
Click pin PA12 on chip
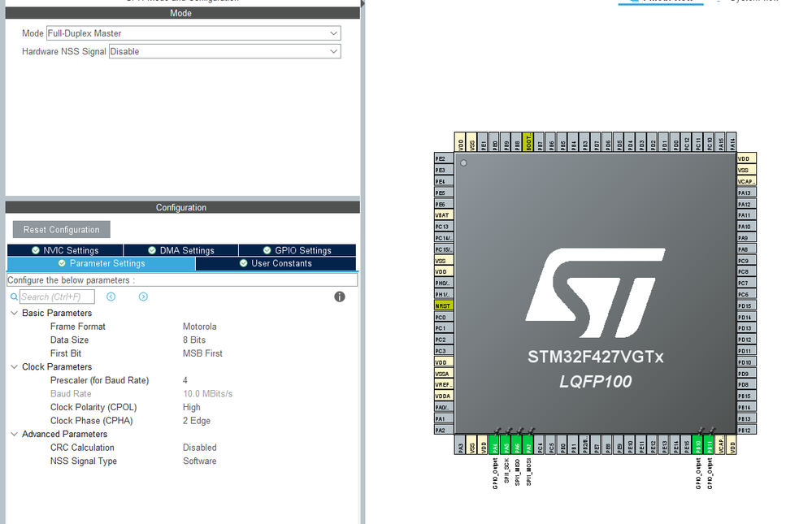747,204
